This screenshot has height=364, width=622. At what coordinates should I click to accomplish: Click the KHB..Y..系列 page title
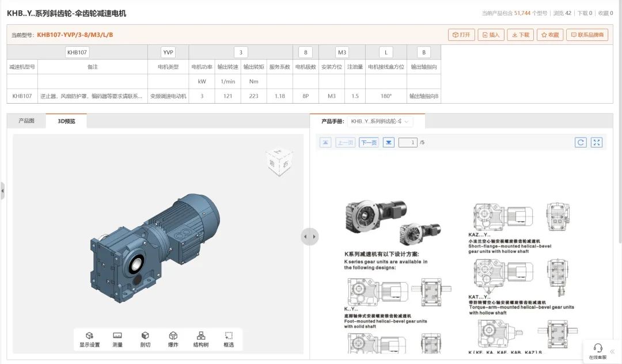pos(67,13)
